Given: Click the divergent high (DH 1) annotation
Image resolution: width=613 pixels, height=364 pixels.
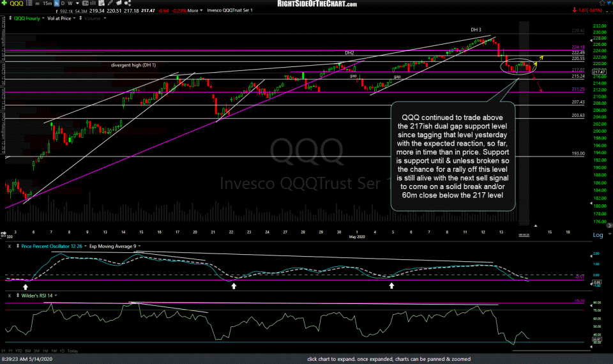Looking at the screenshot, I should [133, 65].
